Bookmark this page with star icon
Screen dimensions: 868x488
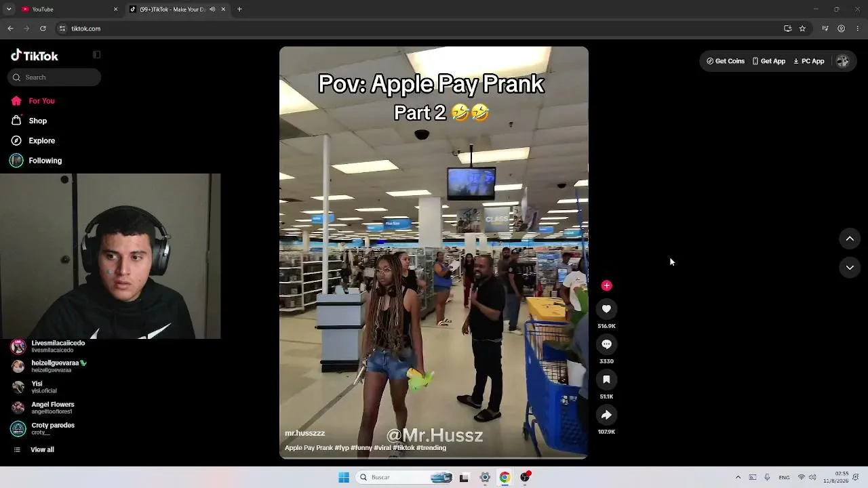(802, 28)
